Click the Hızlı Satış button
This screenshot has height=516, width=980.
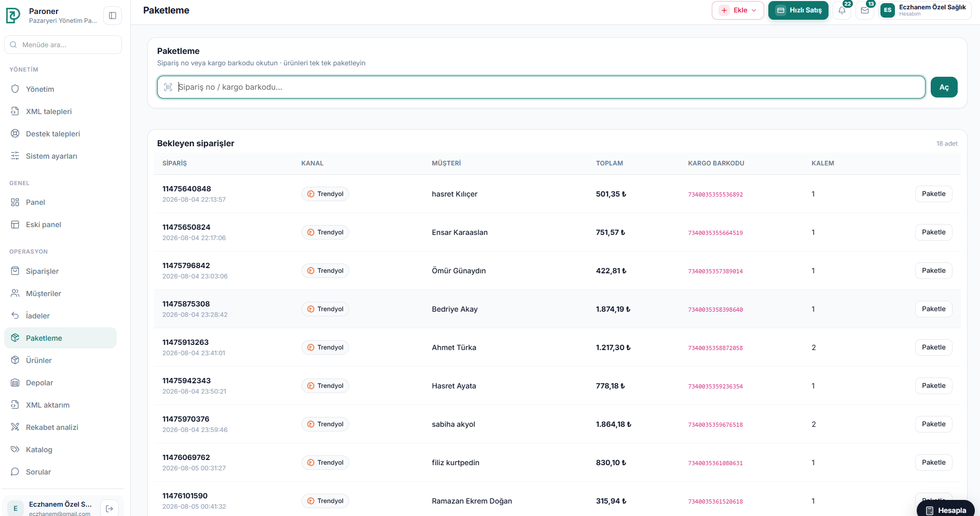pyautogui.click(x=798, y=10)
